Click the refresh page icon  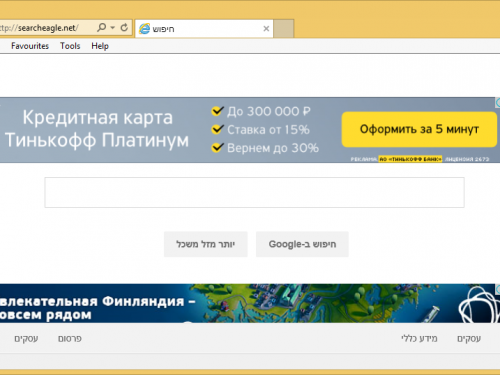124,28
